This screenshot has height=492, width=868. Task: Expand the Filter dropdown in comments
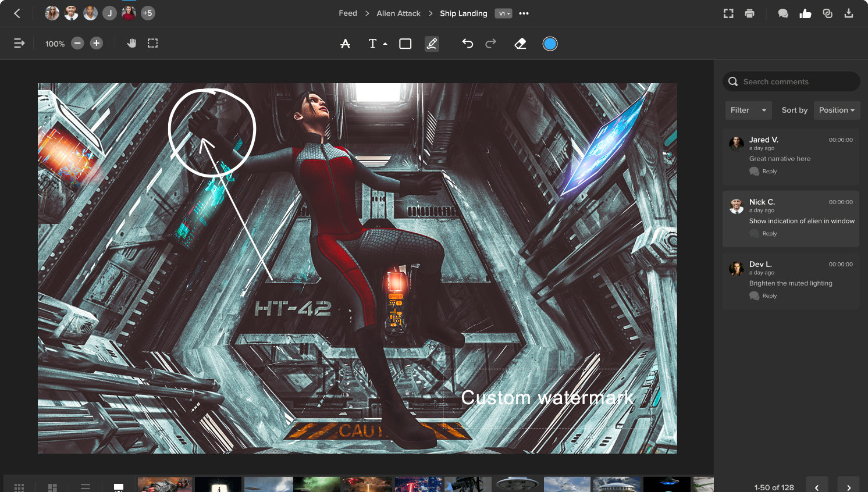(x=748, y=110)
